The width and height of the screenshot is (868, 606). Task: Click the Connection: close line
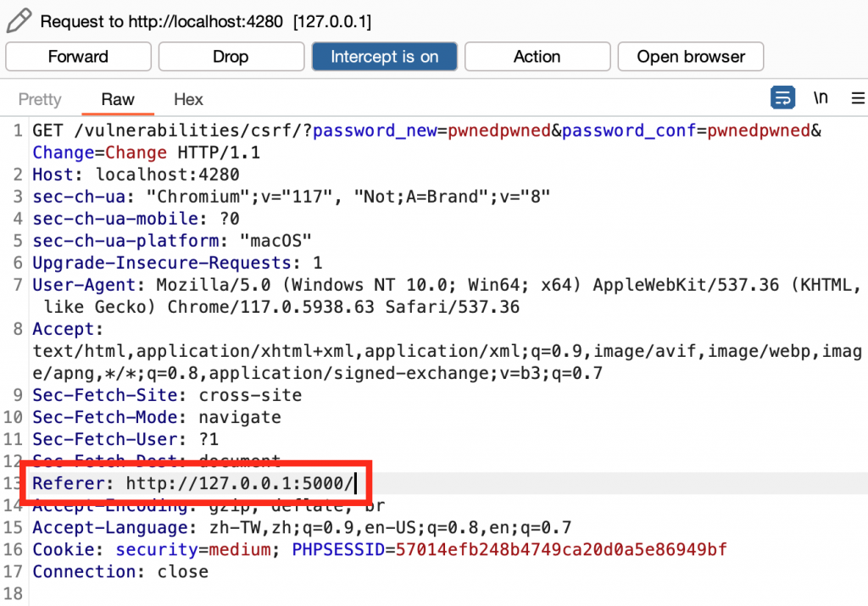(x=120, y=572)
